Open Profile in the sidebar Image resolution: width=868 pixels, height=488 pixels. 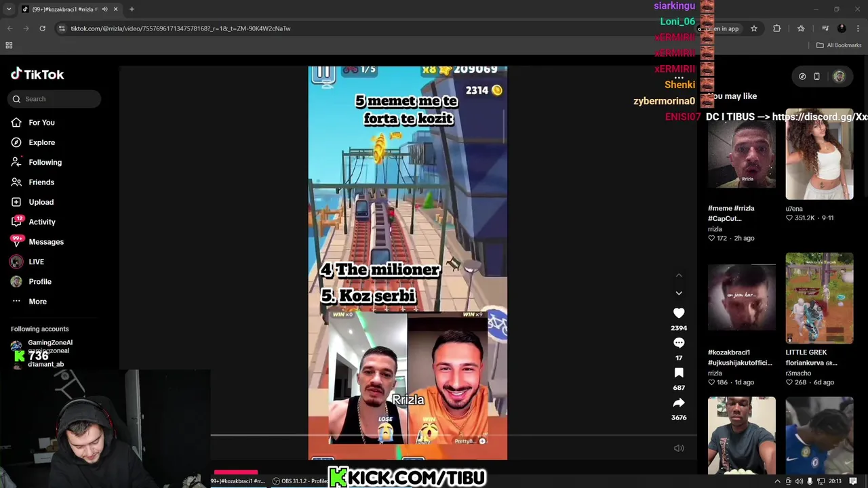coord(32,281)
